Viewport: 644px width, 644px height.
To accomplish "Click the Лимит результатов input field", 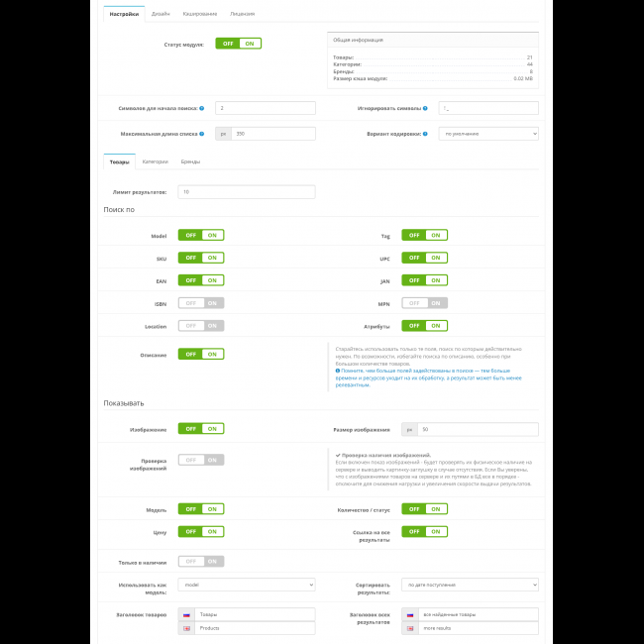I will (x=247, y=192).
